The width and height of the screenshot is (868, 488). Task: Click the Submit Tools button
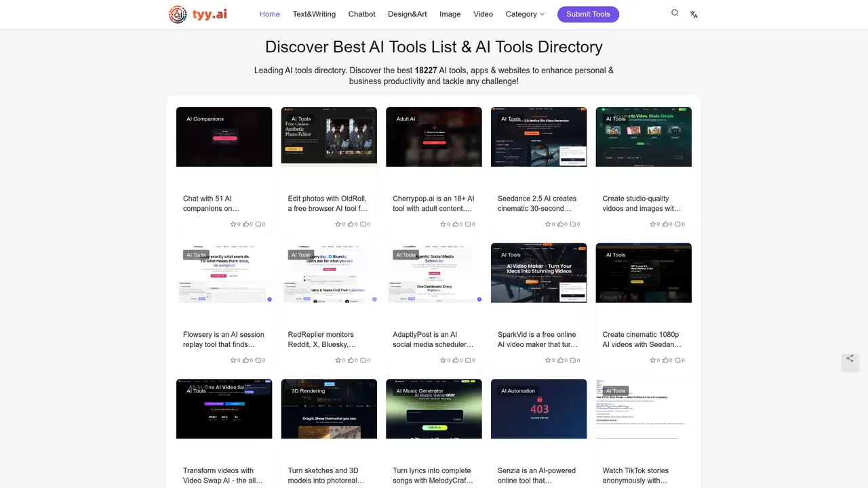pyautogui.click(x=588, y=14)
